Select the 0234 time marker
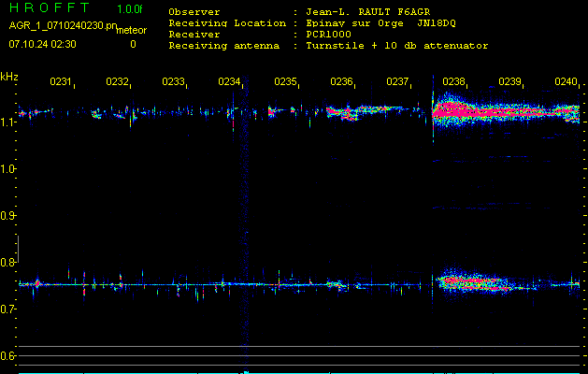Viewport: 588px width, 374px height. tap(229, 82)
